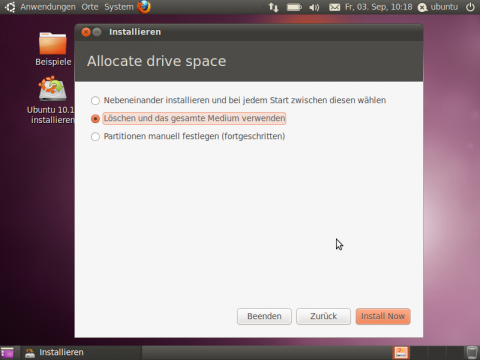Check the battery status indicator
This screenshot has height=360, width=480.
[x=294, y=7]
